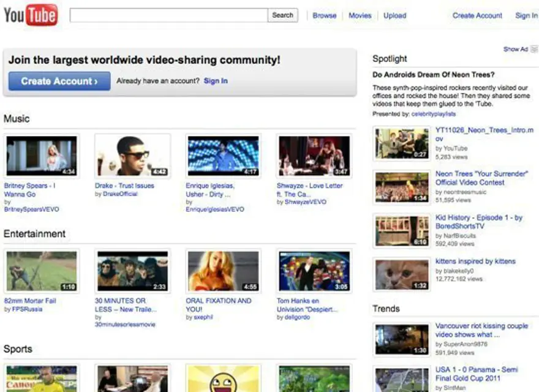Click the YouTube logo
The image size is (539, 392).
click(31, 15)
